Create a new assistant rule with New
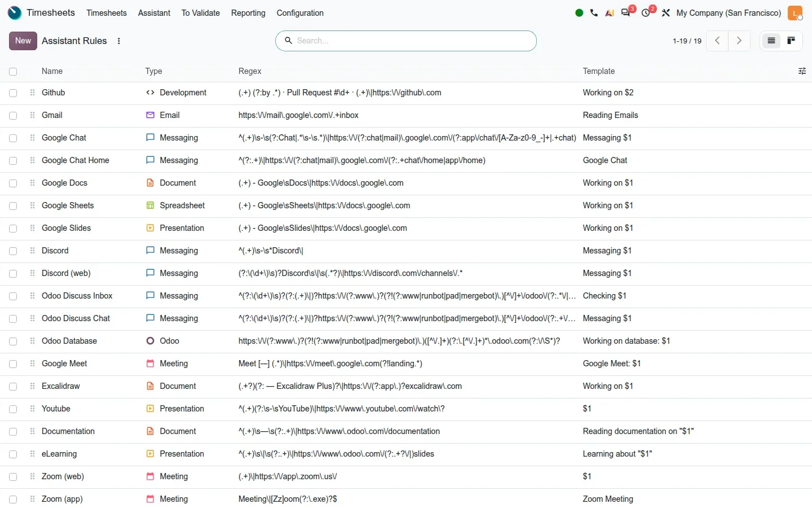Image resolution: width=812 pixels, height=508 pixels. 23,41
